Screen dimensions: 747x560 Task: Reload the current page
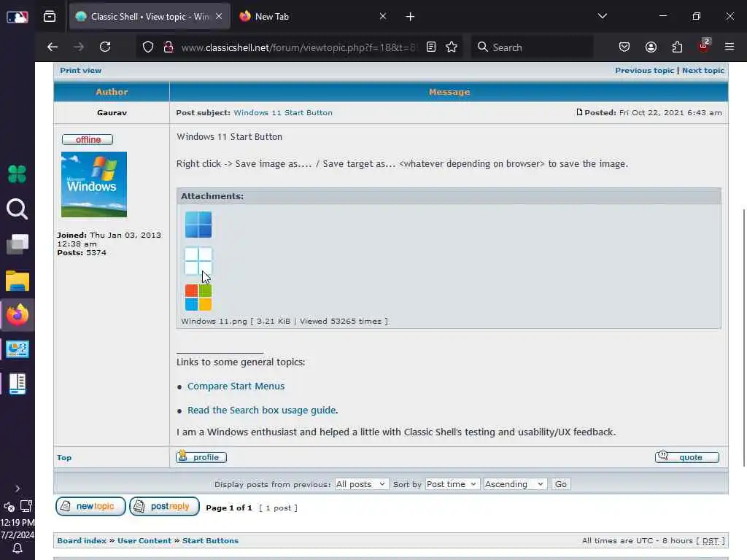[105, 47]
